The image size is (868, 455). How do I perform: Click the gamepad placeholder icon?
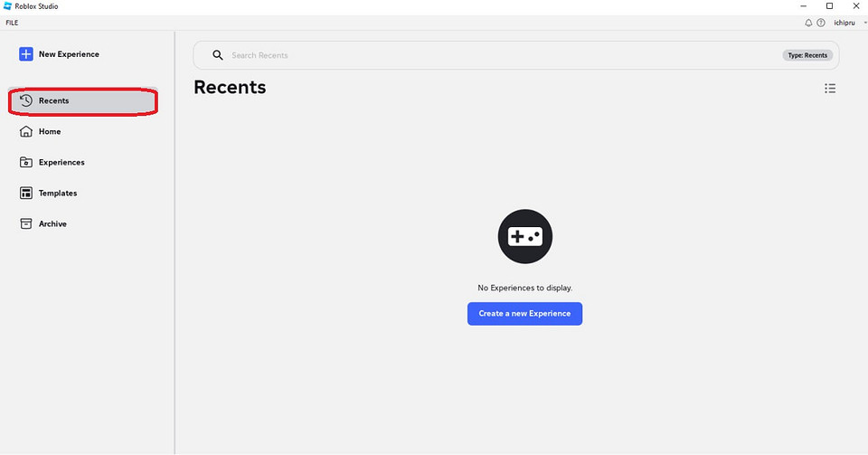coord(524,237)
